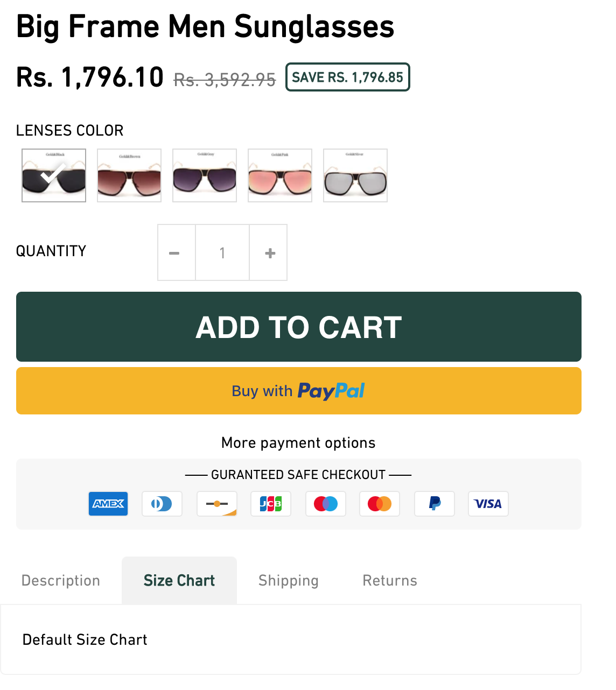Image resolution: width=616 pixels, height=690 pixels.
Task: Open More payment options link
Action: click(x=298, y=443)
